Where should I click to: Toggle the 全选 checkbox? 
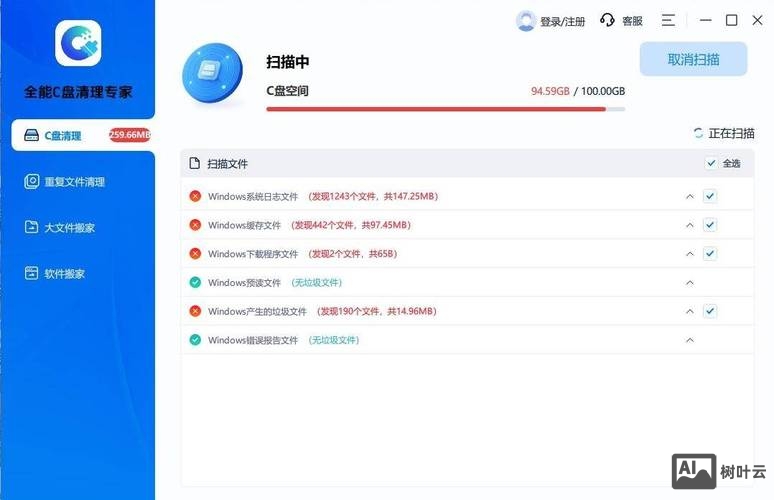tap(711, 163)
